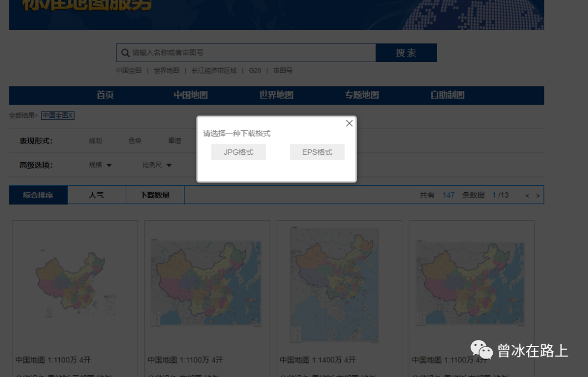Open the G20 quick link

pos(255,70)
